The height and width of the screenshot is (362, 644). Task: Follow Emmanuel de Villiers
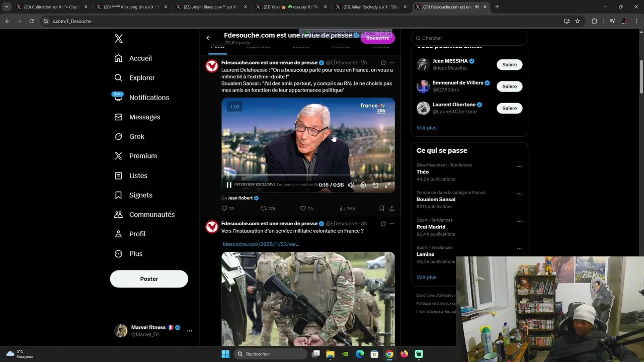[509, 86]
